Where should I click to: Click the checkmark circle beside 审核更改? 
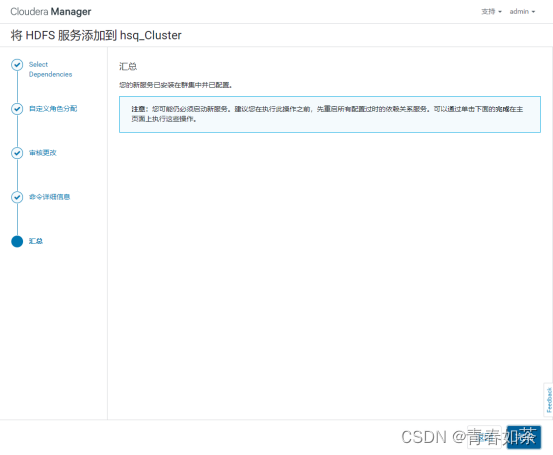(17, 153)
